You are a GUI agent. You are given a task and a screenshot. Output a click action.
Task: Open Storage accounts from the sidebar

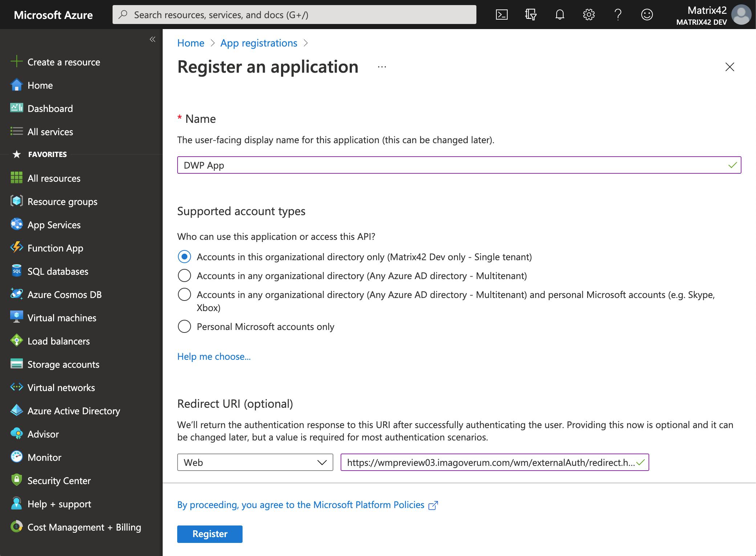click(x=63, y=364)
